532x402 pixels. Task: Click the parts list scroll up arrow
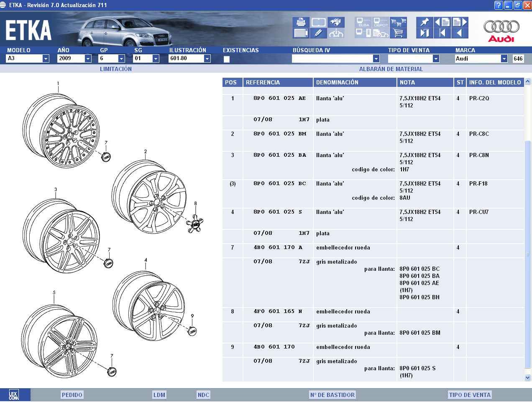(527, 81)
